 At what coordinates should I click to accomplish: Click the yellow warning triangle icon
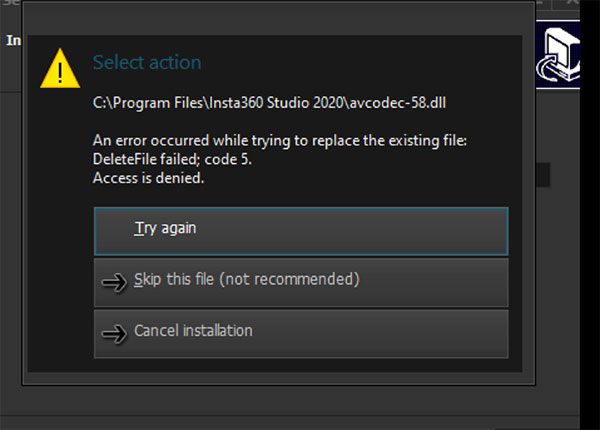click(59, 69)
